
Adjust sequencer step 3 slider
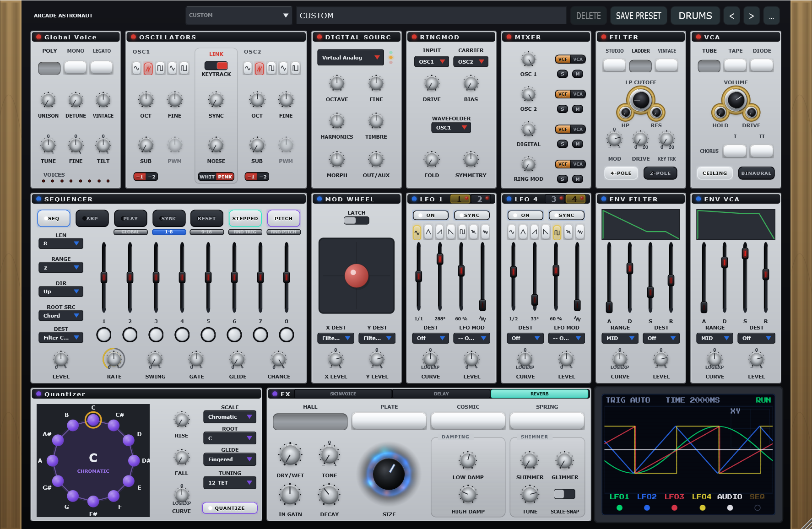pyautogui.click(x=156, y=277)
